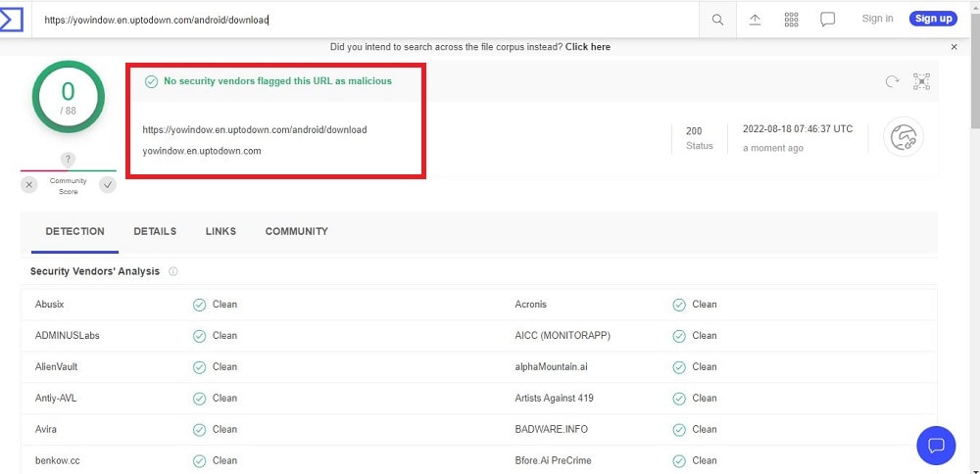The width and height of the screenshot is (980, 474).
Task: Click the Clean check icon for Antiy-AVL
Action: tap(199, 399)
